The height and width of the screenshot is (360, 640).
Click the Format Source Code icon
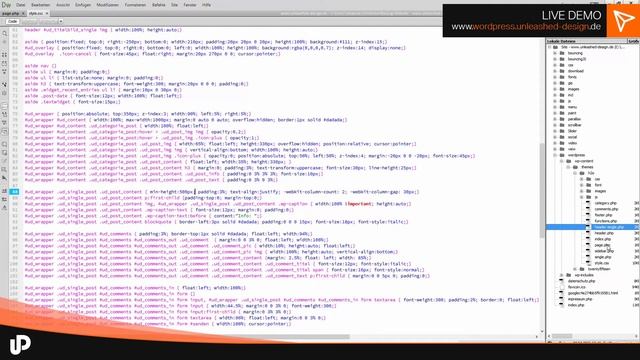(x=4, y=208)
